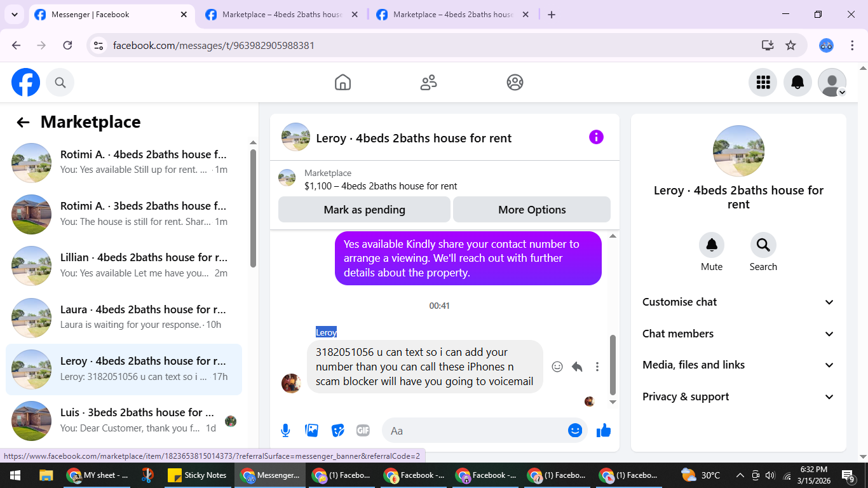Click Leroy's listing photo in right panel

click(x=738, y=151)
